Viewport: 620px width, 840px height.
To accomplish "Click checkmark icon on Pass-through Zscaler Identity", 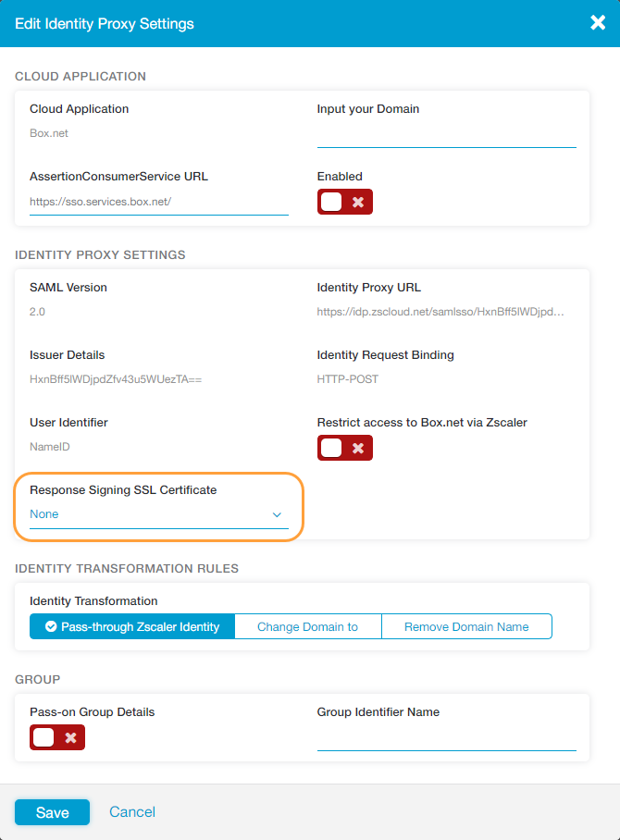I will [51, 626].
